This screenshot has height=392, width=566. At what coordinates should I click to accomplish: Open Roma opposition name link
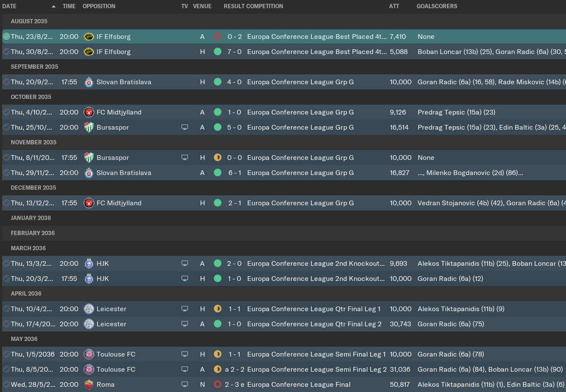click(x=106, y=385)
